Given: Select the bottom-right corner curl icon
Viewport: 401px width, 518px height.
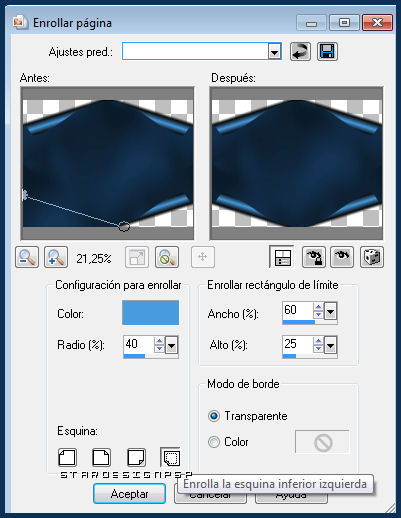Looking at the screenshot, I should pos(136,457).
